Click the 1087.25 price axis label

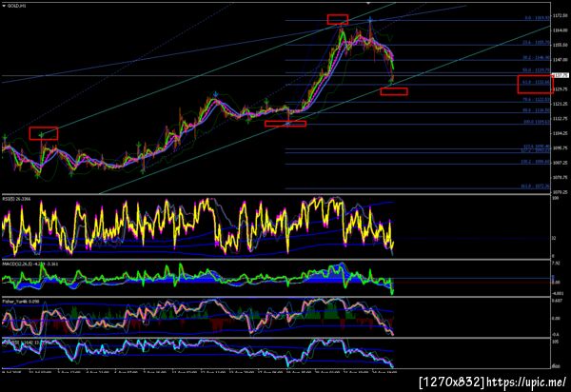[561, 163]
